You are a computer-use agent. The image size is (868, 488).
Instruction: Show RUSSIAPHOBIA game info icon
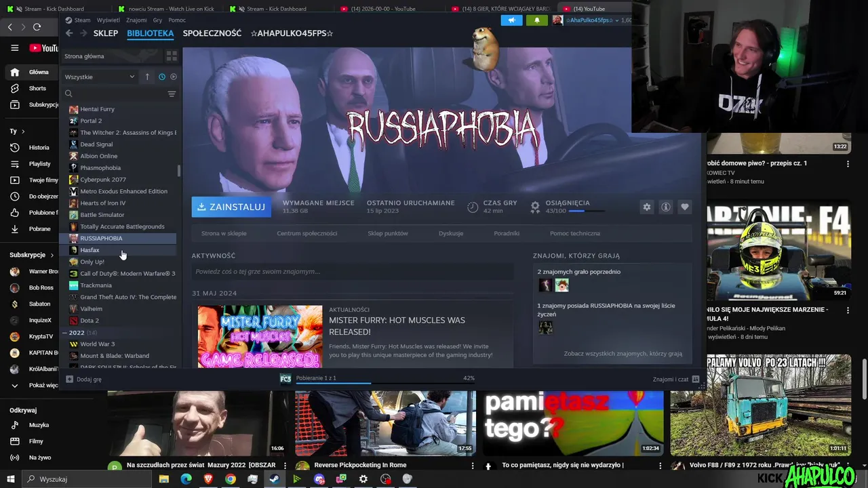tap(666, 207)
